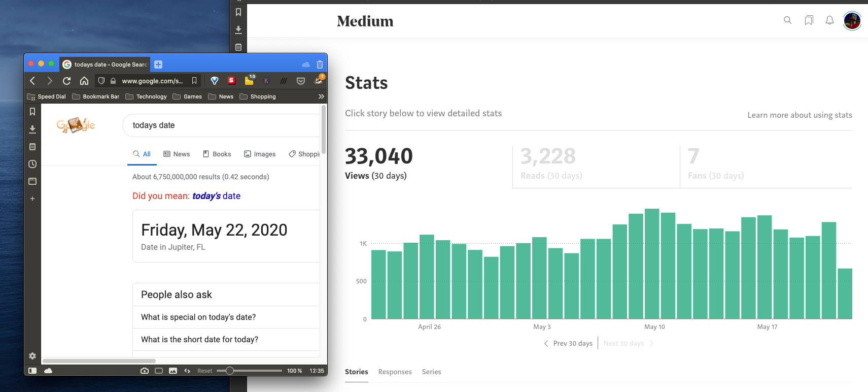
Task: Go forward in the Vivaldi browser
Action: click(x=49, y=81)
